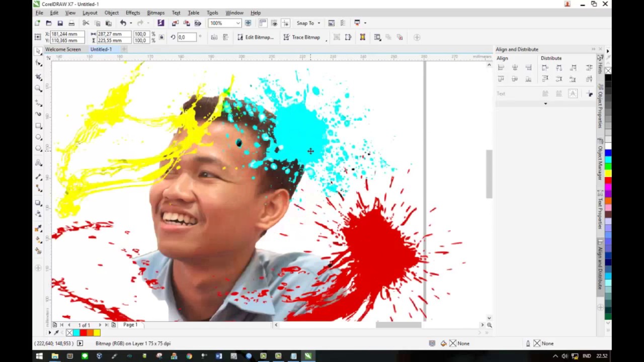
Task: Select the Artistic Media tool
Action: (38, 114)
